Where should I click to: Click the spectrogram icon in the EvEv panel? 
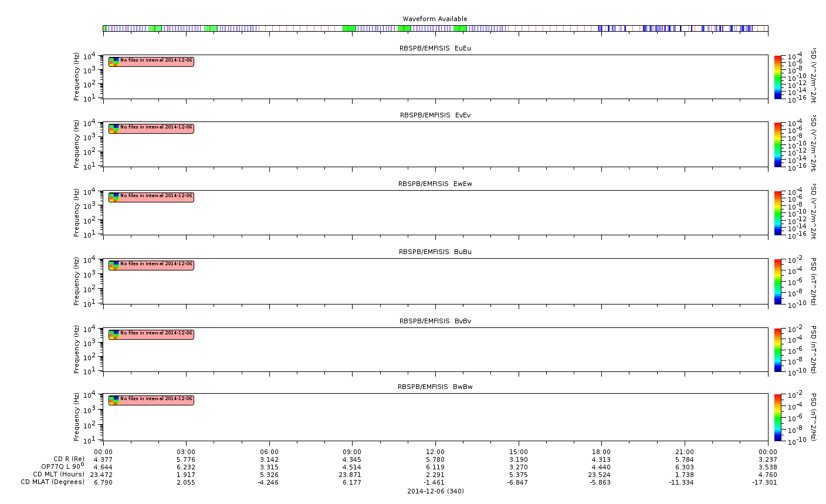click(114, 128)
